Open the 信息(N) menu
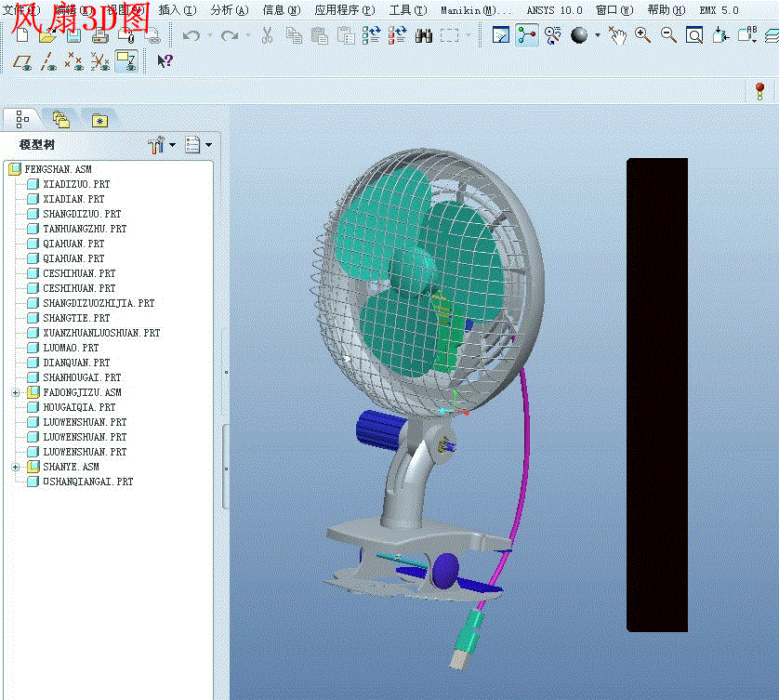Screen dimensions: 779x700 [281, 10]
